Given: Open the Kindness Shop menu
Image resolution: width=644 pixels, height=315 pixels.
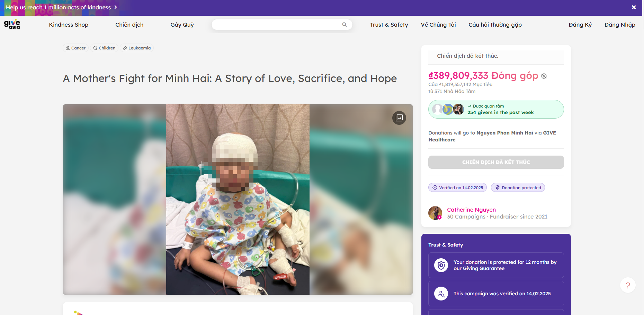Looking at the screenshot, I should pos(69,25).
